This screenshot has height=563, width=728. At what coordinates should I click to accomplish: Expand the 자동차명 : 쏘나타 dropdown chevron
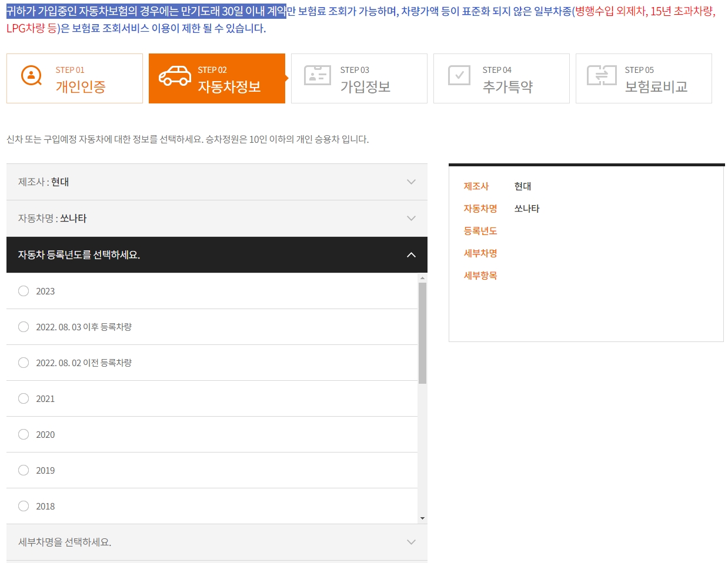click(x=411, y=219)
